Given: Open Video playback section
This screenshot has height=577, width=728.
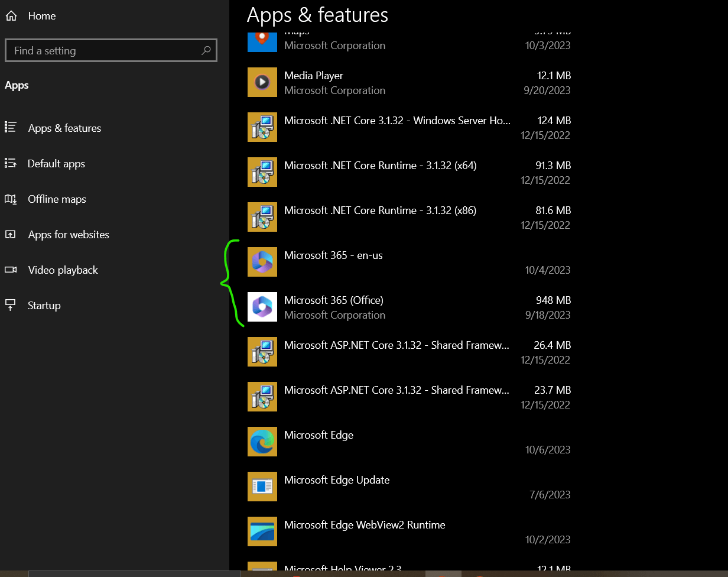Looking at the screenshot, I should 63,270.
